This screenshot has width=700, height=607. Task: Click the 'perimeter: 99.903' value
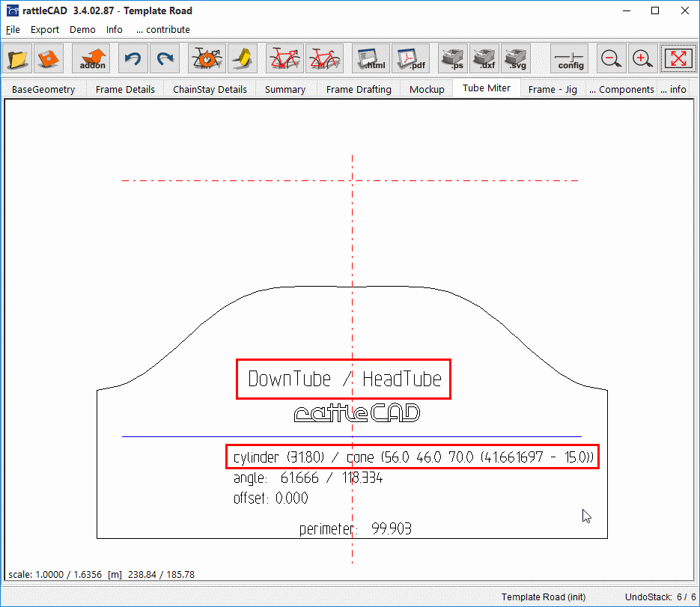point(356,529)
